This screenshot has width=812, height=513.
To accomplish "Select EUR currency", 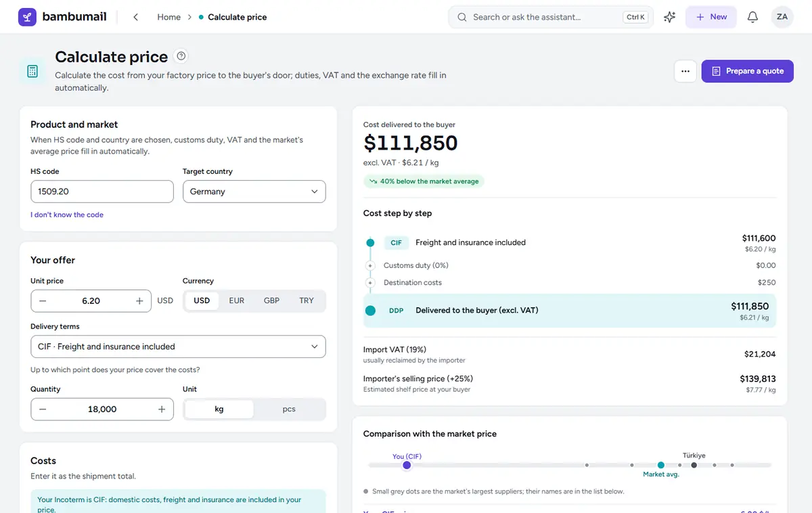I will point(237,300).
